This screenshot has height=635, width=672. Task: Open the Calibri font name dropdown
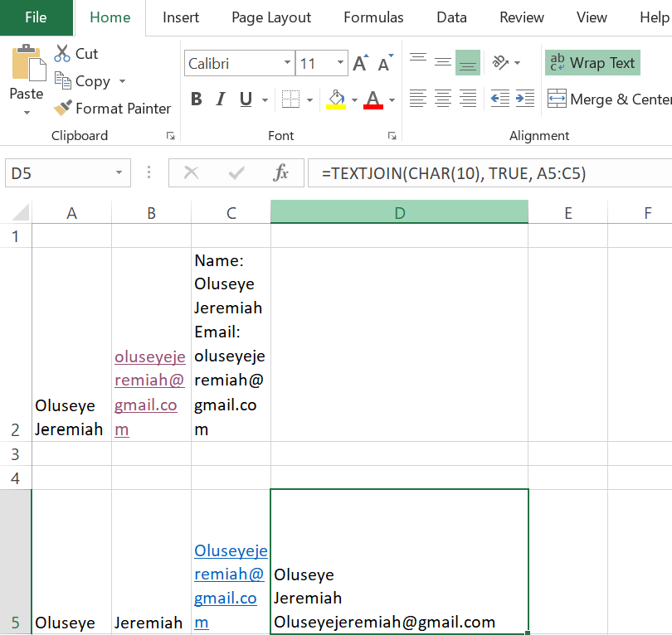tap(287, 63)
